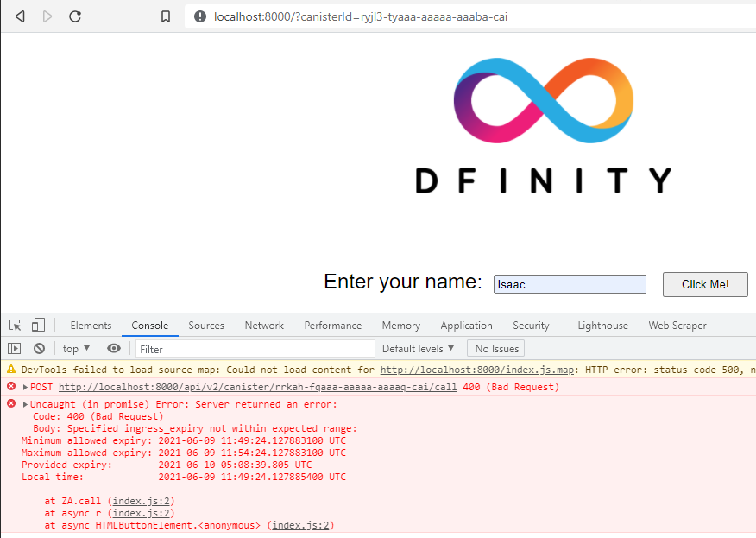Select the Code: 400 (Bad Request) line
Viewport: 756px width, 538px height.
[x=98, y=417]
